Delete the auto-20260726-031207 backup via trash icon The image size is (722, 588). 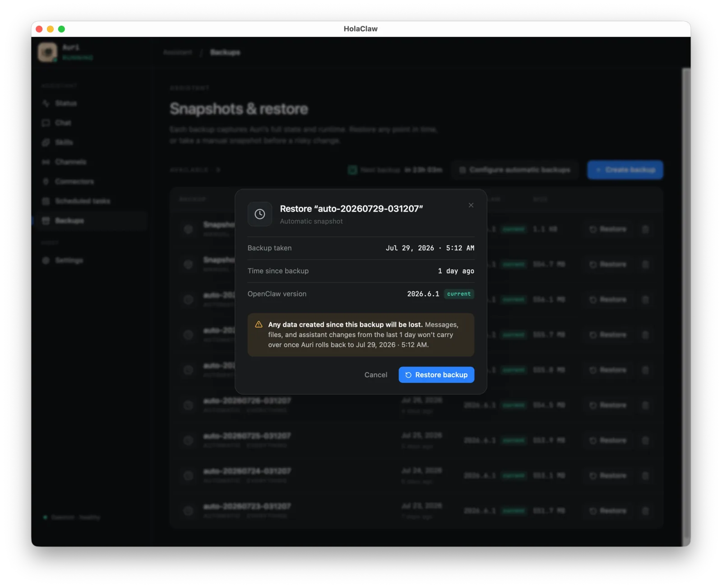pos(645,405)
